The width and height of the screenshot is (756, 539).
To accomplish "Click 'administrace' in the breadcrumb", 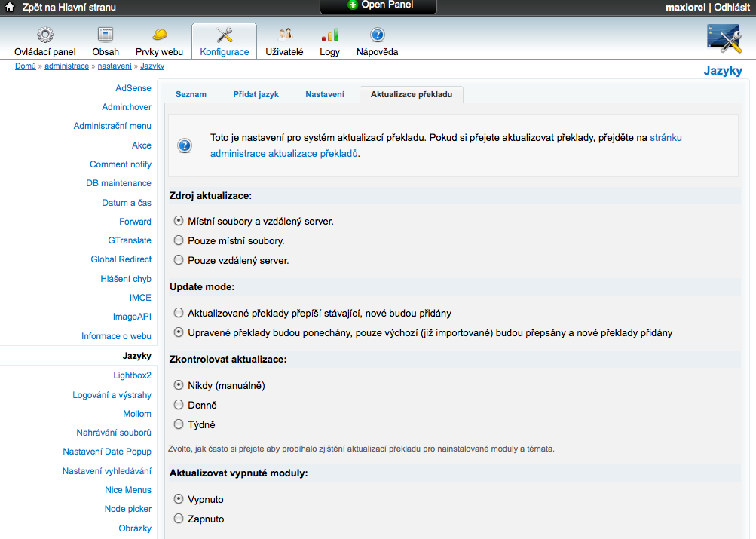I will click(x=66, y=66).
